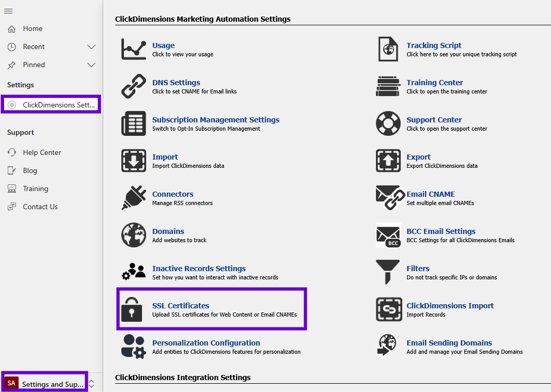Click the text "Manage RSS connectors"
551x392 pixels.
[x=182, y=203]
